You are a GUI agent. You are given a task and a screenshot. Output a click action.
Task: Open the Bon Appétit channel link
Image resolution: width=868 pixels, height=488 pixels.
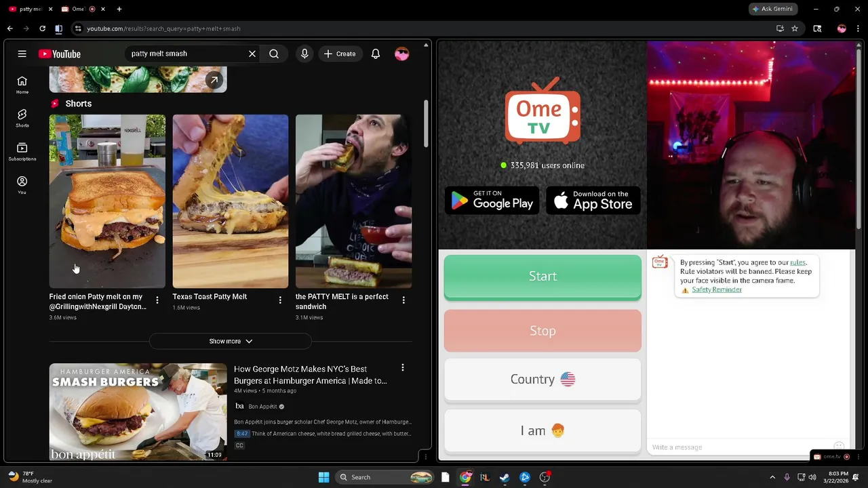[262, 406]
